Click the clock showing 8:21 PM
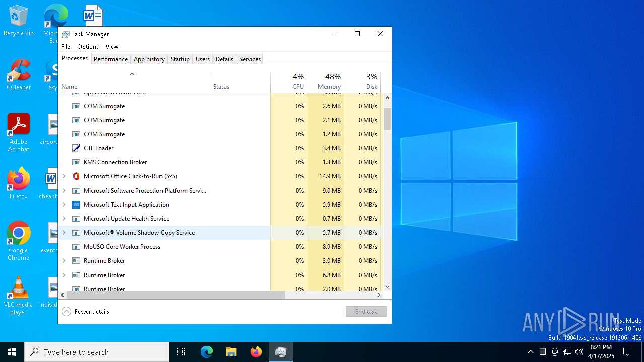The image size is (644, 362). coord(601,352)
